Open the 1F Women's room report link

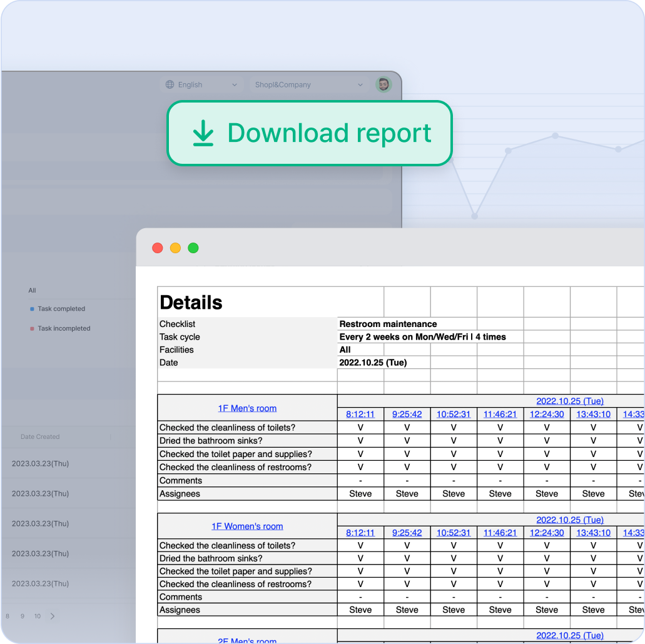pyautogui.click(x=247, y=526)
